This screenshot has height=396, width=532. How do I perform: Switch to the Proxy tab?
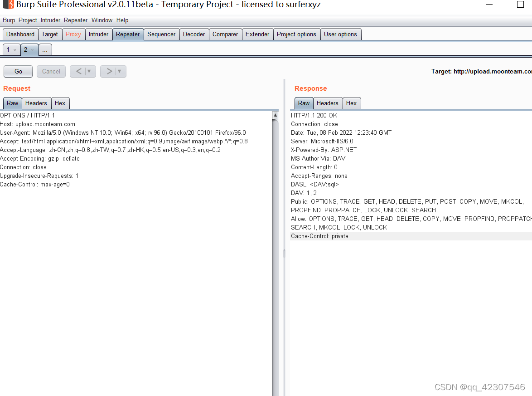73,34
